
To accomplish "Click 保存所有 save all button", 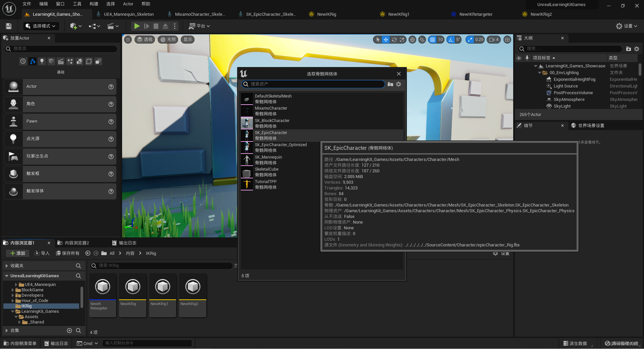I will (x=68, y=253).
